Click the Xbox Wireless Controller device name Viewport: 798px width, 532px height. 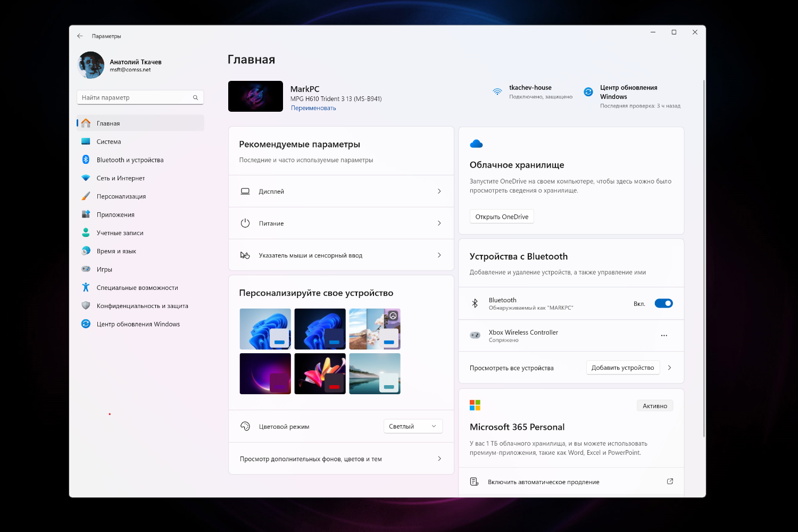pos(523,332)
